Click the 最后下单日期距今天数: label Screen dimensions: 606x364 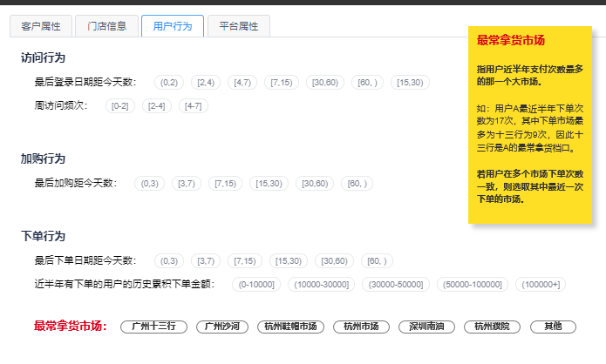[85, 260]
